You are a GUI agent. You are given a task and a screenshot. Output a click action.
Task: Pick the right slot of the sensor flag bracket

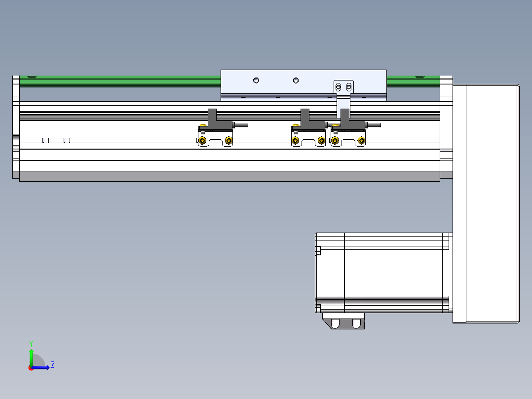tap(349, 87)
